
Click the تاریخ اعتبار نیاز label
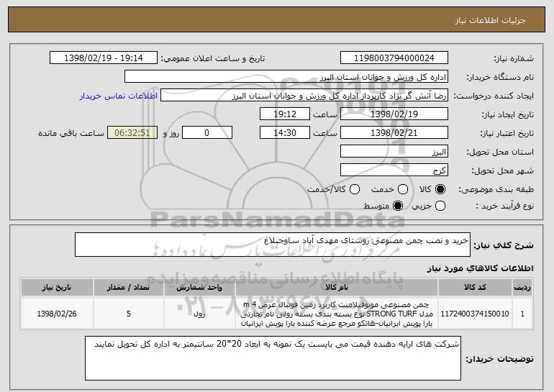pyautogui.click(x=507, y=133)
